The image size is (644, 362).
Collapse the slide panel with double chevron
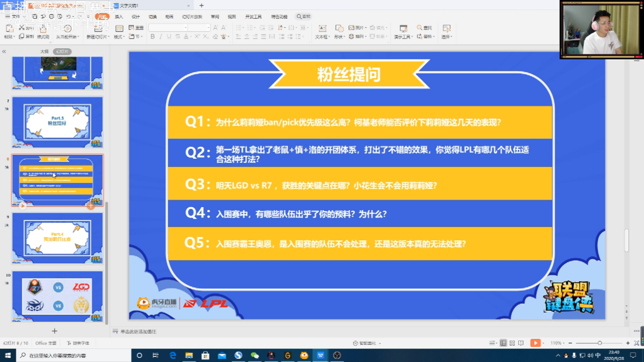[4, 52]
